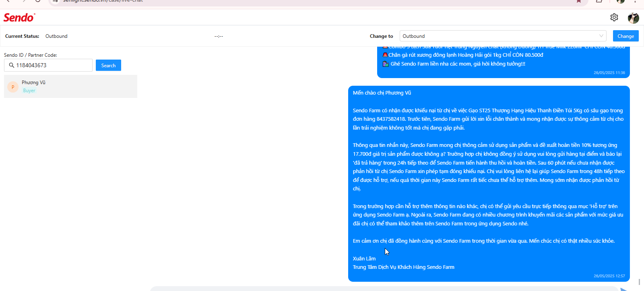Click the magnifier icon in search field

point(11,65)
